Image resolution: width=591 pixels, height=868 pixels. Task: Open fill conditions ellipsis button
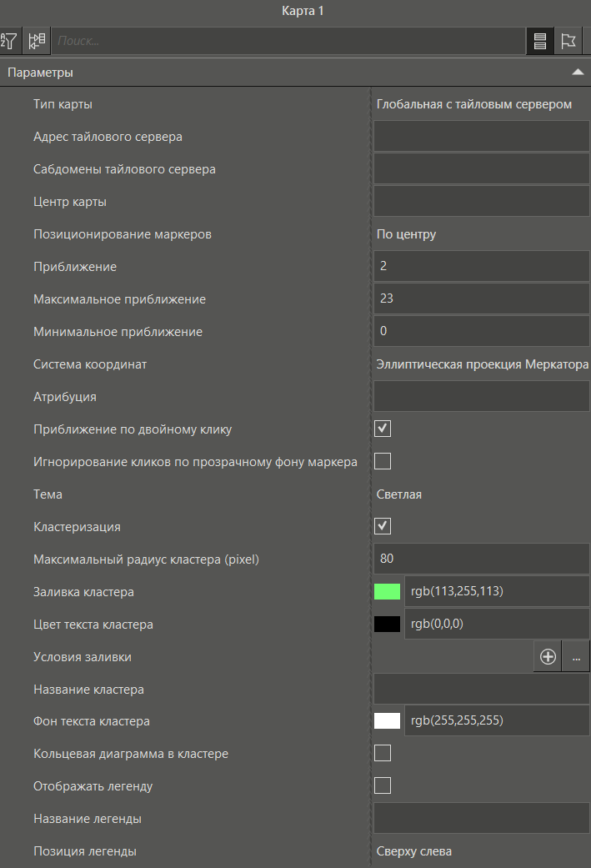pyautogui.click(x=576, y=657)
